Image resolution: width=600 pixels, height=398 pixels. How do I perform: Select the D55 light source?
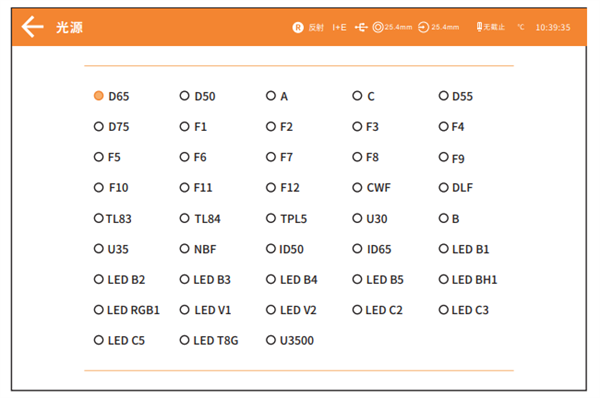click(x=443, y=96)
